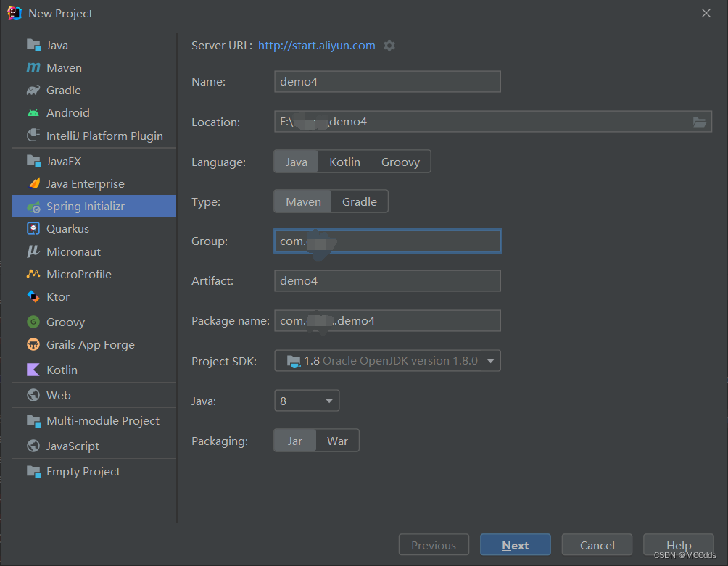Image resolution: width=728 pixels, height=566 pixels.
Task: Click the Maven 'm' icon
Action: (33, 67)
